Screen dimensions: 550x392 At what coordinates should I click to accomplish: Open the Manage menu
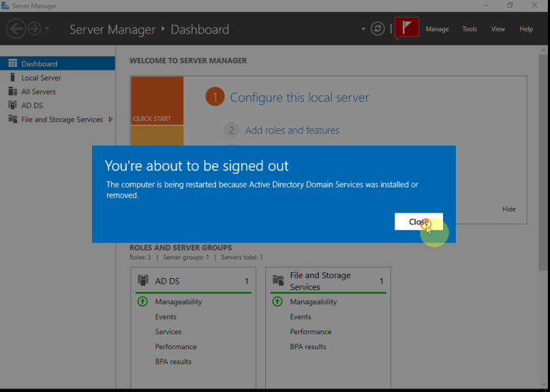[437, 29]
